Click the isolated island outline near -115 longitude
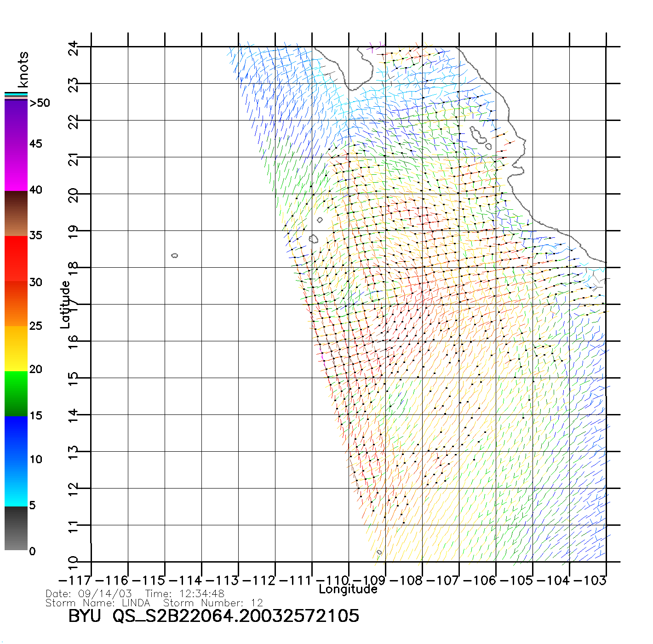This screenshot has width=653, height=644. (174, 255)
